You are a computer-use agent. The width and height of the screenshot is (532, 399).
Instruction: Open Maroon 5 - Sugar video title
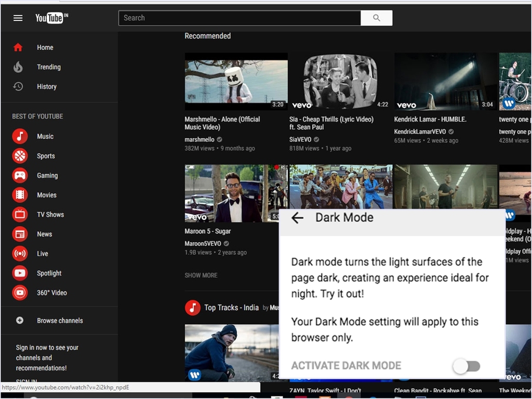tap(208, 231)
